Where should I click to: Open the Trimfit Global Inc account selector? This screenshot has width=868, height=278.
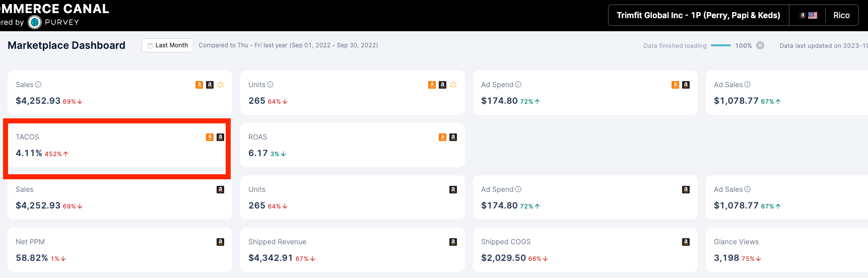pyautogui.click(x=698, y=15)
